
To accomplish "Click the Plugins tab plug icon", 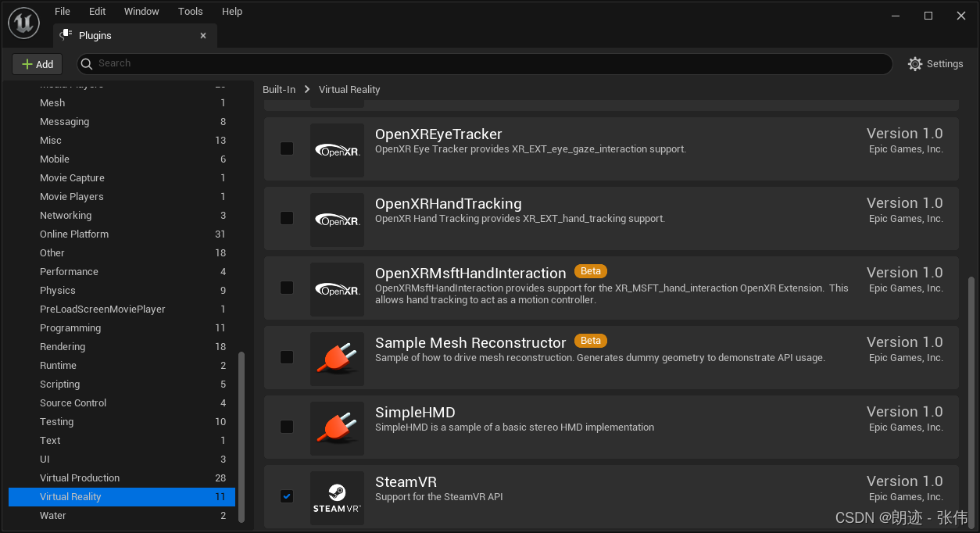I will point(66,35).
